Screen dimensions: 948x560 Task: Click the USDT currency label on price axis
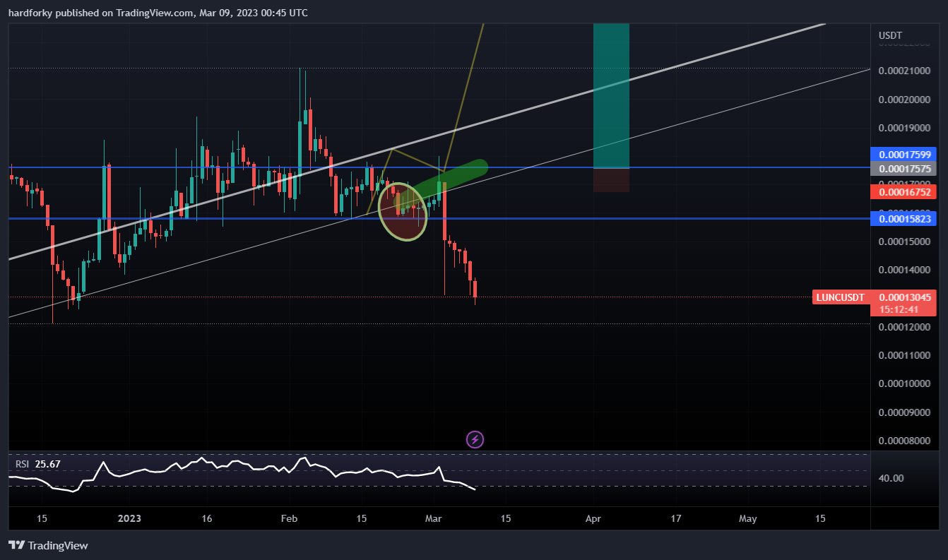click(890, 35)
